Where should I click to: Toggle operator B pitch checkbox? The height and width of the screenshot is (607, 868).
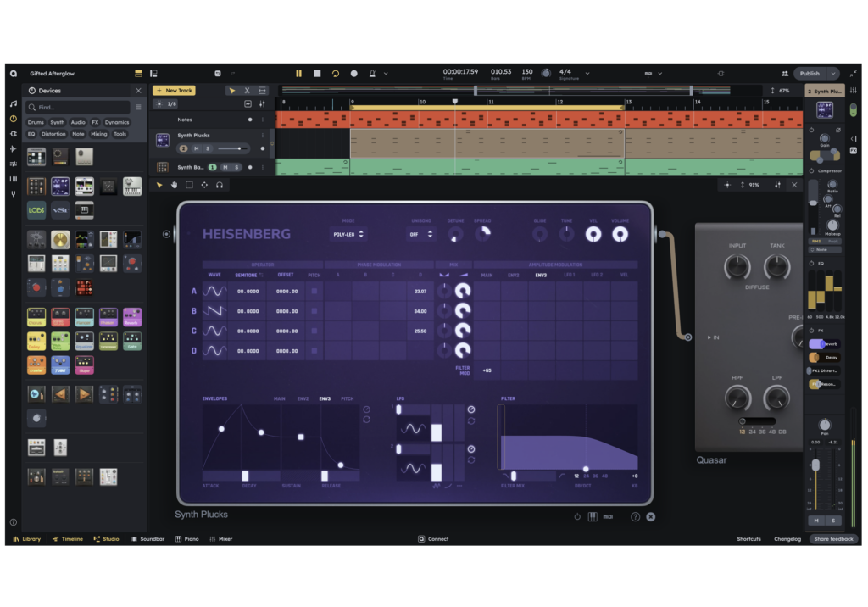point(314,310)
